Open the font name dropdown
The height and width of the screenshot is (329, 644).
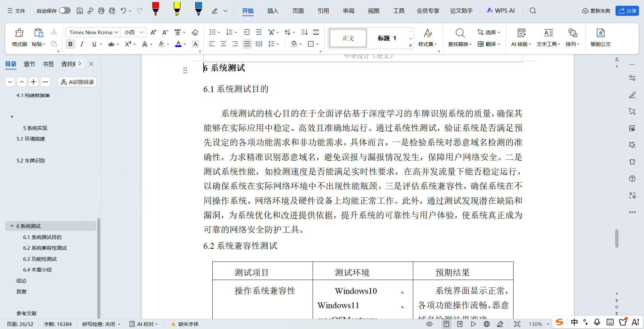point(116,32)
